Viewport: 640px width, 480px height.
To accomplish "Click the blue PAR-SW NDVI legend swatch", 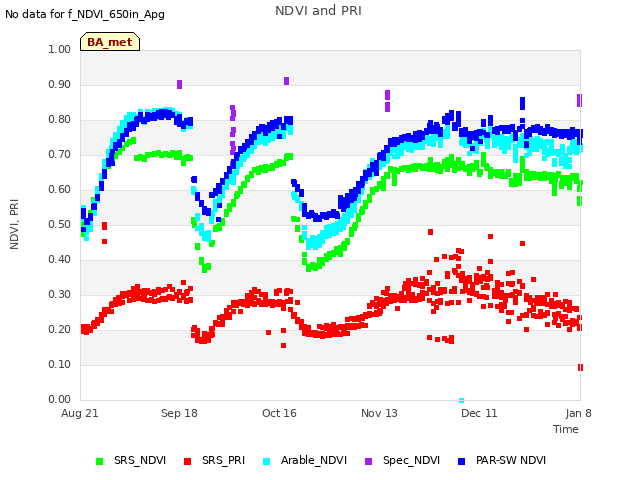I will [x=462, y=461].
